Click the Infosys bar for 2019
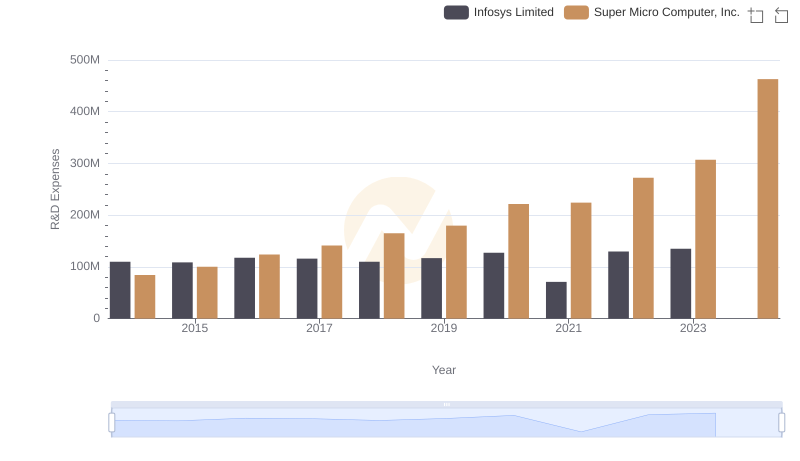The image size is (800, 461). tap(432, 288)
